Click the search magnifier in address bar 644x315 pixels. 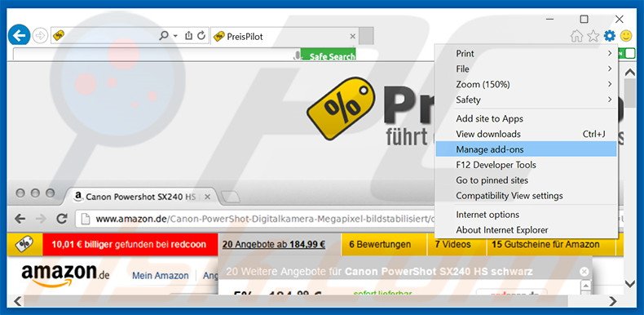pos(164,36)
